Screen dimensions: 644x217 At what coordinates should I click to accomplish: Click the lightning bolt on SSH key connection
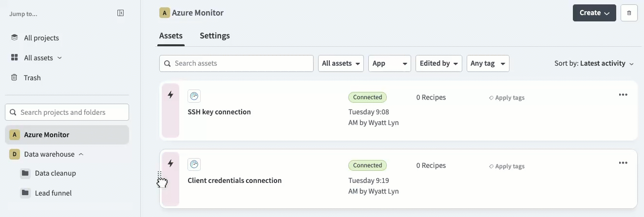click(x=170, y=95)
